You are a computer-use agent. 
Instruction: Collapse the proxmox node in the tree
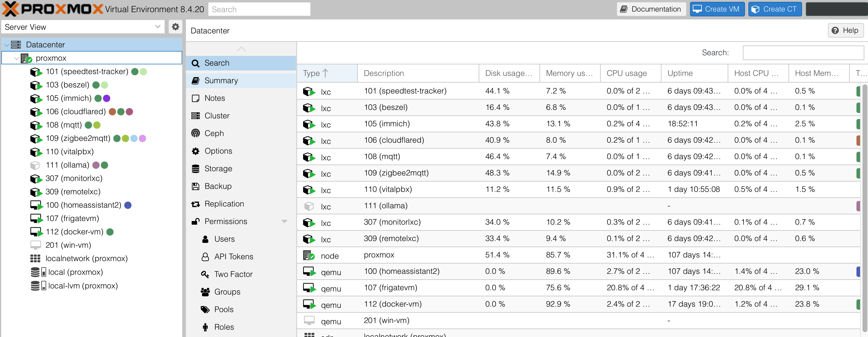tap(16, 58)
